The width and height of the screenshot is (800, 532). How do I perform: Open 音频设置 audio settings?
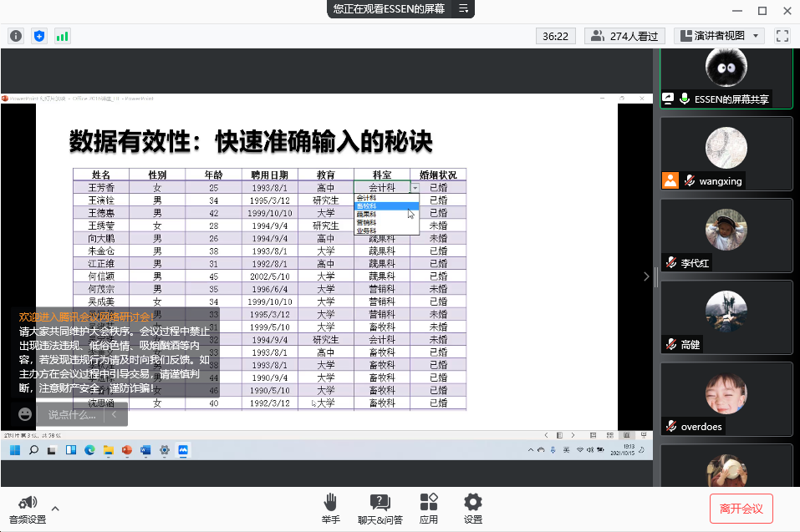click(28, 509)
